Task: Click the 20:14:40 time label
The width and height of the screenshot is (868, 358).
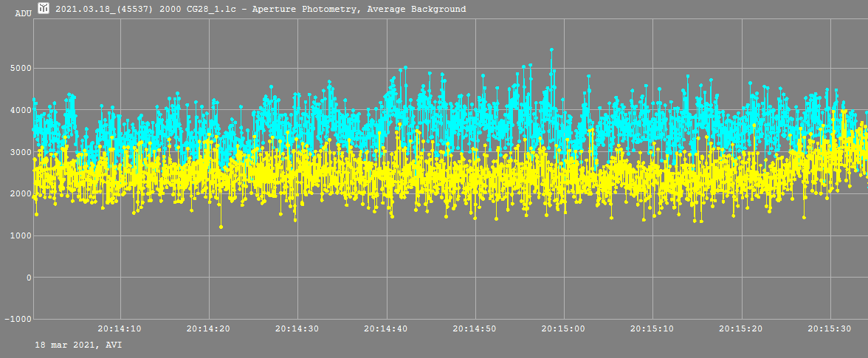Action: pyautogui.click(x=386, y=328)
